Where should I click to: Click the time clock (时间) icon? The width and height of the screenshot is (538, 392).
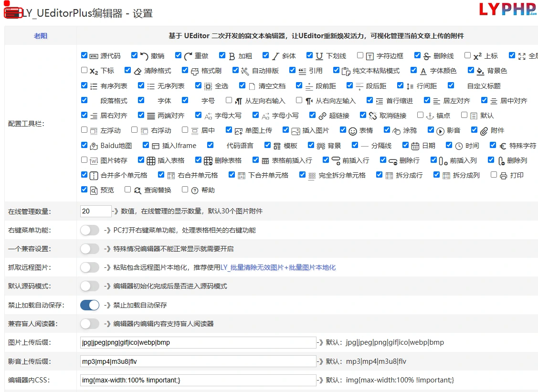click(459, 146)
